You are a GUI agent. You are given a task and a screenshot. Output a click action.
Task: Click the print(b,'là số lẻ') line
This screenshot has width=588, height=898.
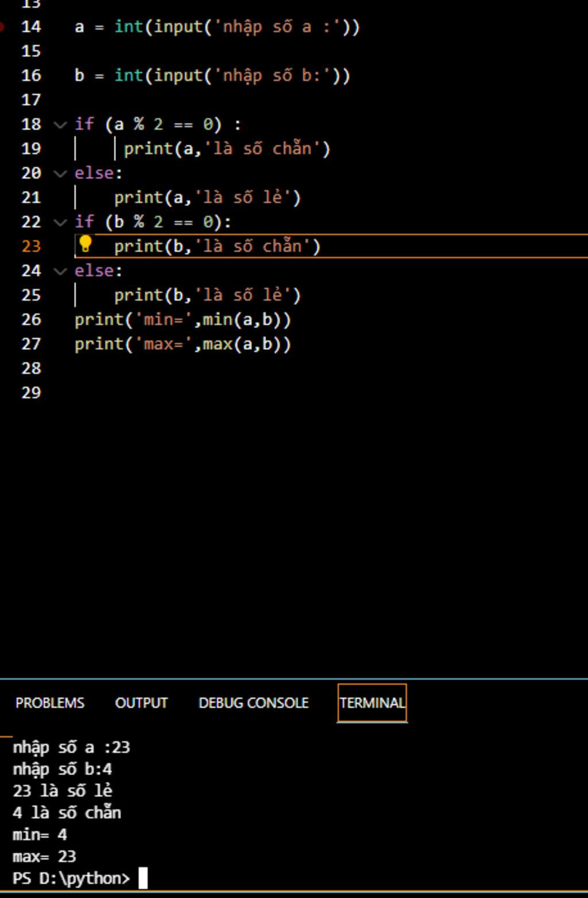(x=207, y=295)
